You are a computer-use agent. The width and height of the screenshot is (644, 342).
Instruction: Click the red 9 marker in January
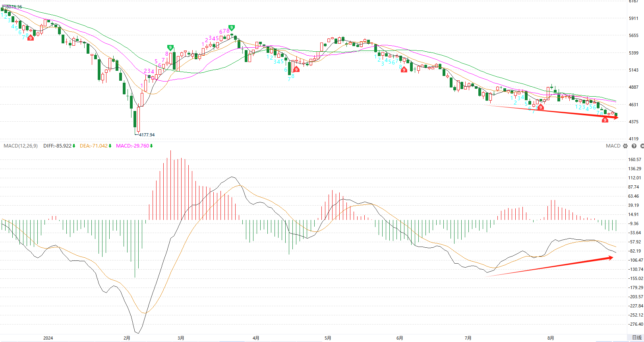31,38
